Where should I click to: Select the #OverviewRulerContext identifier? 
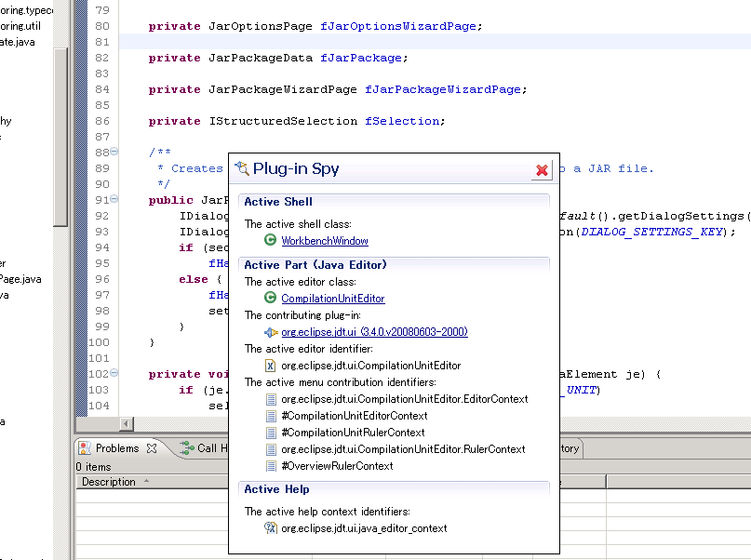coord(337,466)
